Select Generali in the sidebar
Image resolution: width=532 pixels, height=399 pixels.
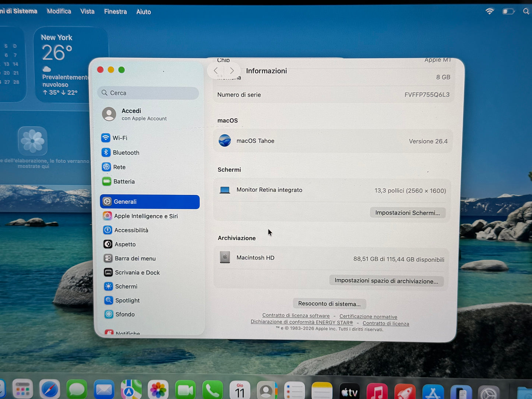tap(150, 202)
